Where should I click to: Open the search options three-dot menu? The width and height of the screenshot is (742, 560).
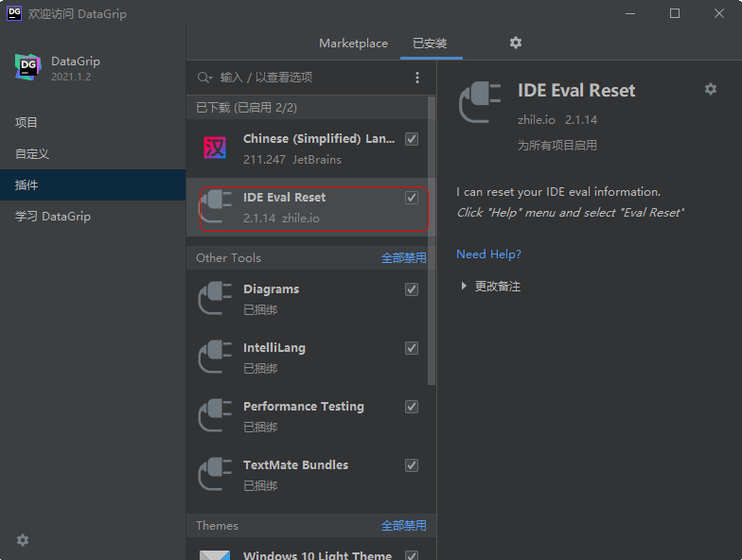coord(416,78)
